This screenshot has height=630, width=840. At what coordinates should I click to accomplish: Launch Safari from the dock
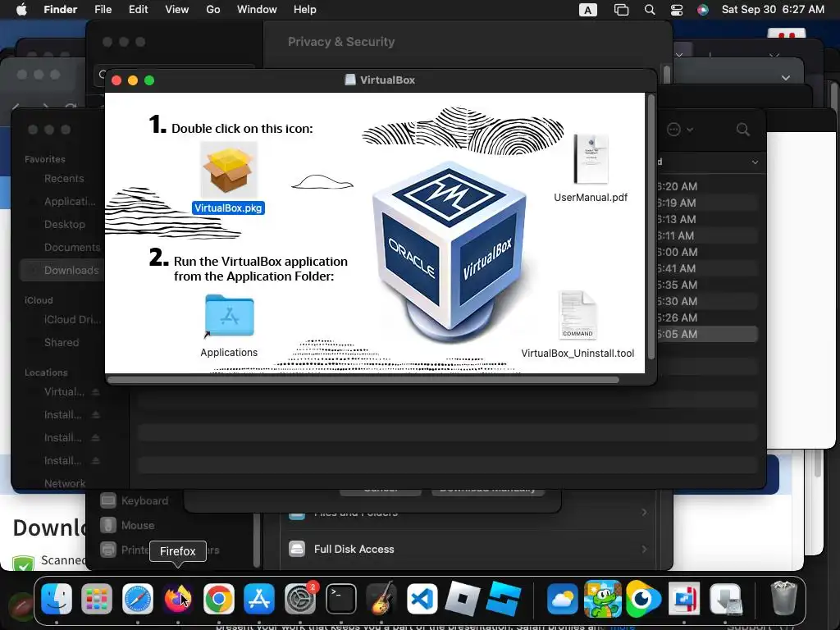pos(138,598)
